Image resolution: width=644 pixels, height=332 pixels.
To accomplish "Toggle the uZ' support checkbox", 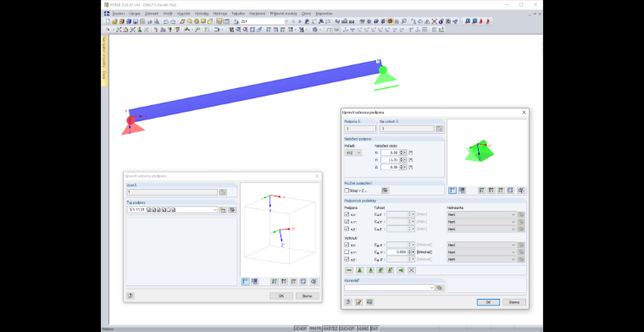I will (347, 229).
